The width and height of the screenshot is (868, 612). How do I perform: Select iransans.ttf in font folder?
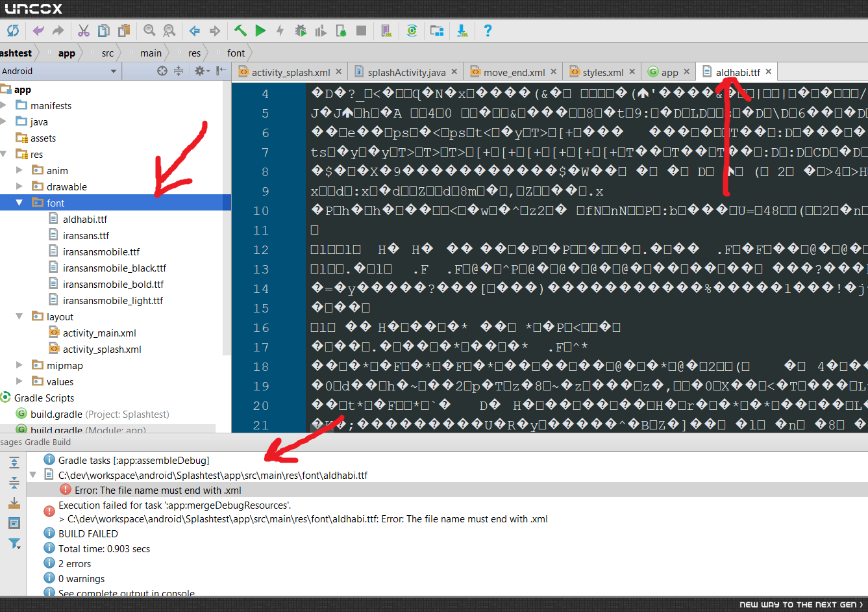(86, 235)
